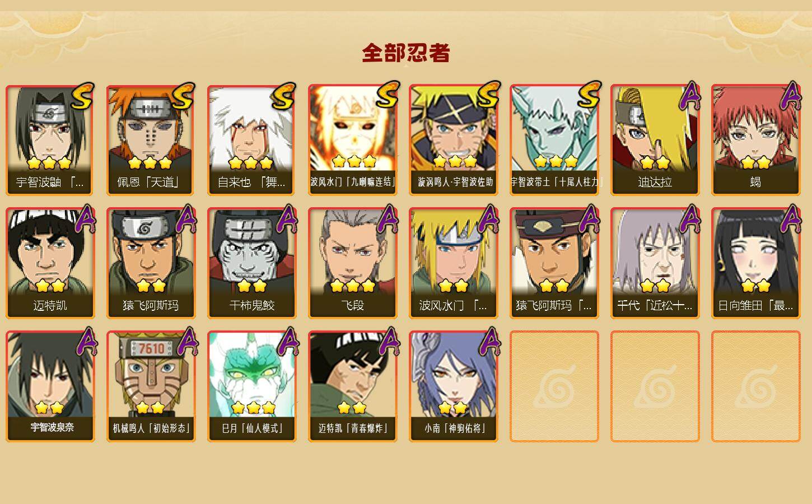Pick the 小南「神驹佑将」card
Viewport: 812px width, 504px height.
[x=453, y=386]
